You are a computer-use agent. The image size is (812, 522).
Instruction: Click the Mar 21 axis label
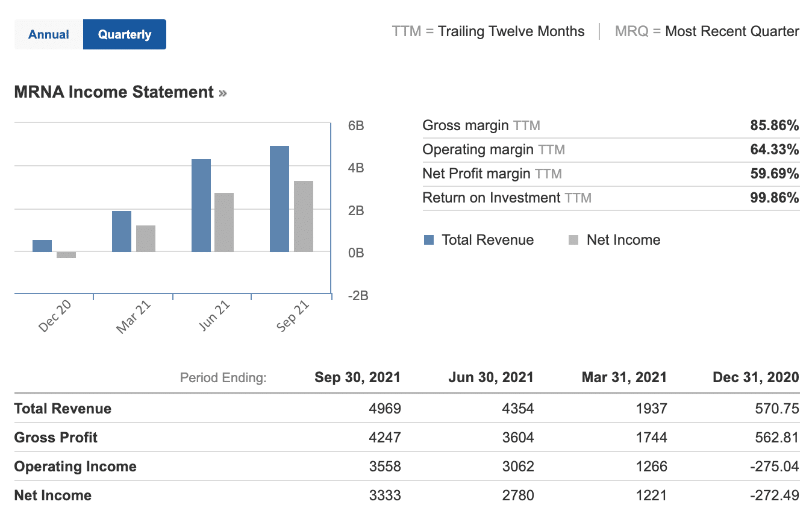pyautogui.click(x=134, y=317)
